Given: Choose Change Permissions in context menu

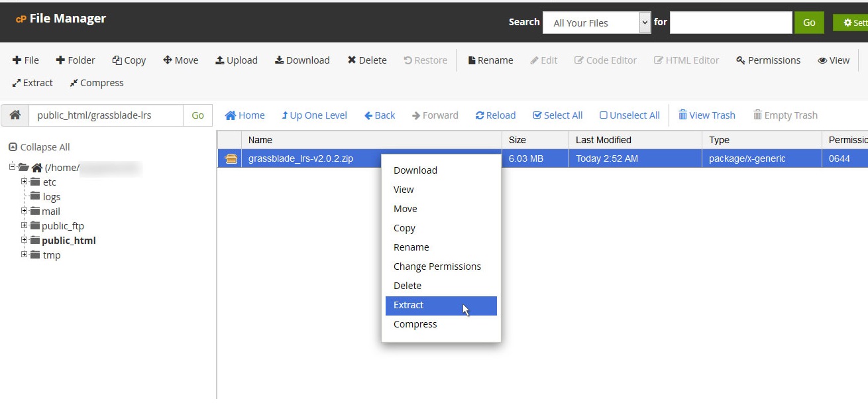Looking at the screenshot, I should pos(437,266).
